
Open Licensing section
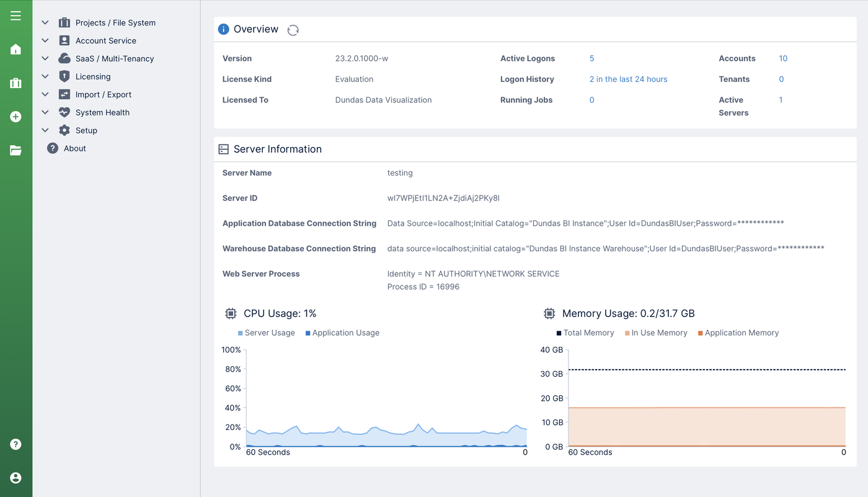93,77
